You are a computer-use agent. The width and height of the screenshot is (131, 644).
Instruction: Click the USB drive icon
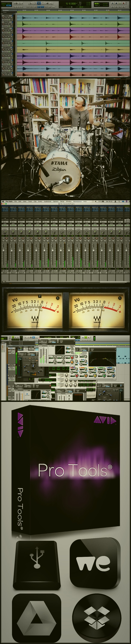click(37, 565)
